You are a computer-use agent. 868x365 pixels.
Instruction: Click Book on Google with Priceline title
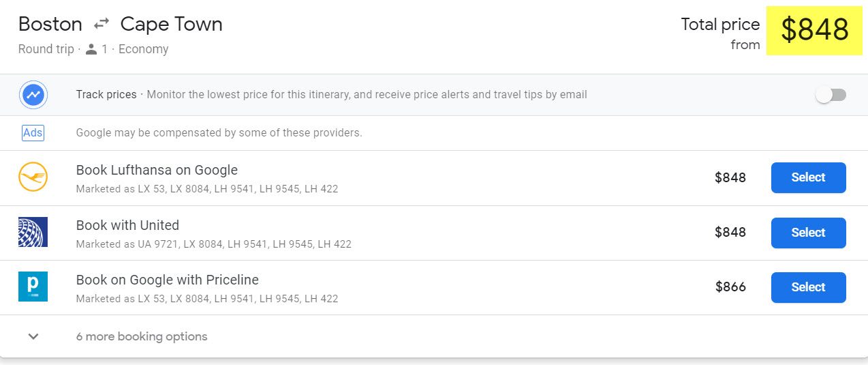pyautogui.click(x=168, y=280)
